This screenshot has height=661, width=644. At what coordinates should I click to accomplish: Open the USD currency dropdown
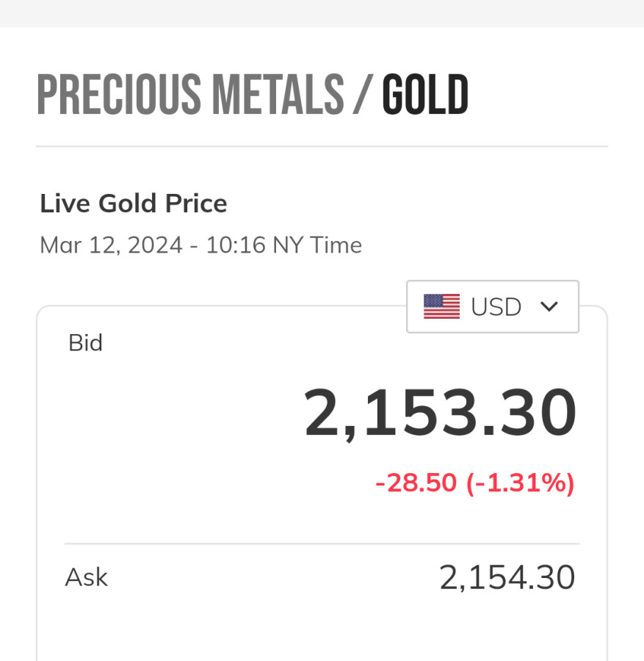(493, 306)
